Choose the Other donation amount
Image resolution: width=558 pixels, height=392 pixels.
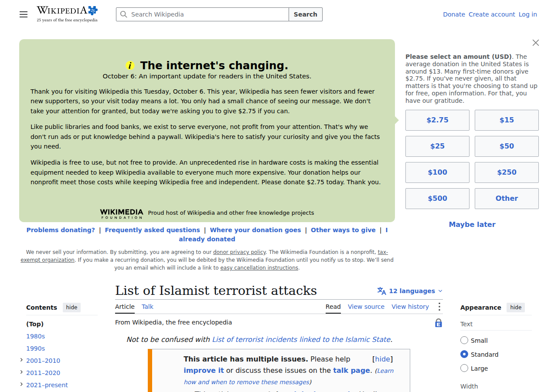507,199
